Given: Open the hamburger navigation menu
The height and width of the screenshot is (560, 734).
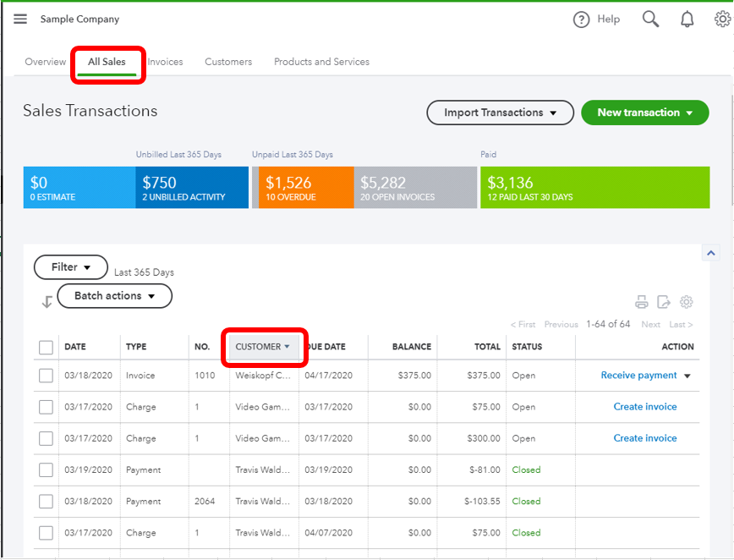Looking at the screenshot, I should (x=20, y=19).
